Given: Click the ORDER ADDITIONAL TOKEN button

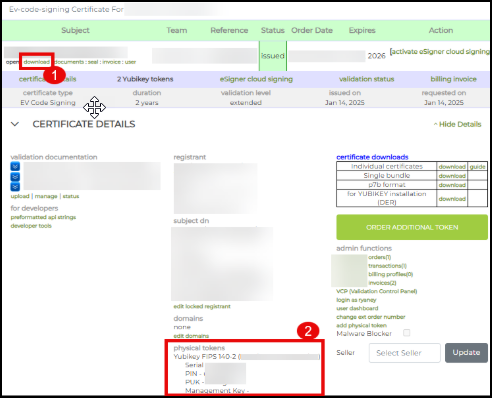Looking at the screenshot, I should (x=412, y=227).
